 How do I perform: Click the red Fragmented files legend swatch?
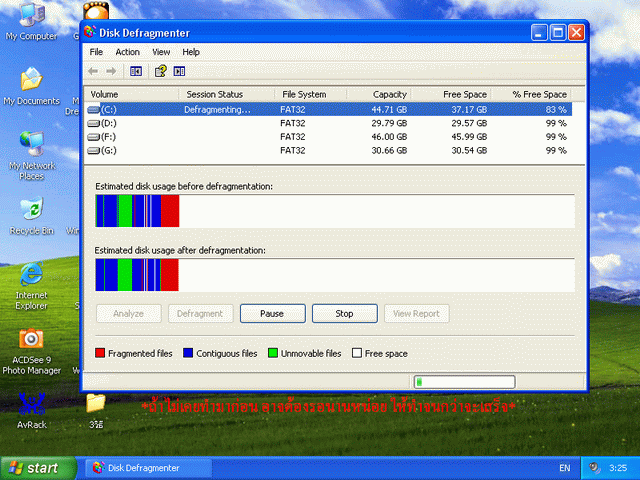[100, 353]
